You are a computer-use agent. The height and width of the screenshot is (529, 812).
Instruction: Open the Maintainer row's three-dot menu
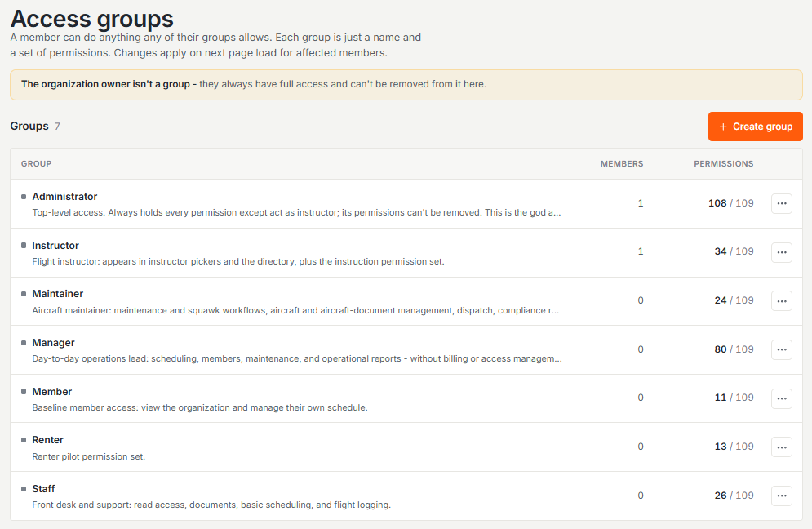tap(782, 301)
